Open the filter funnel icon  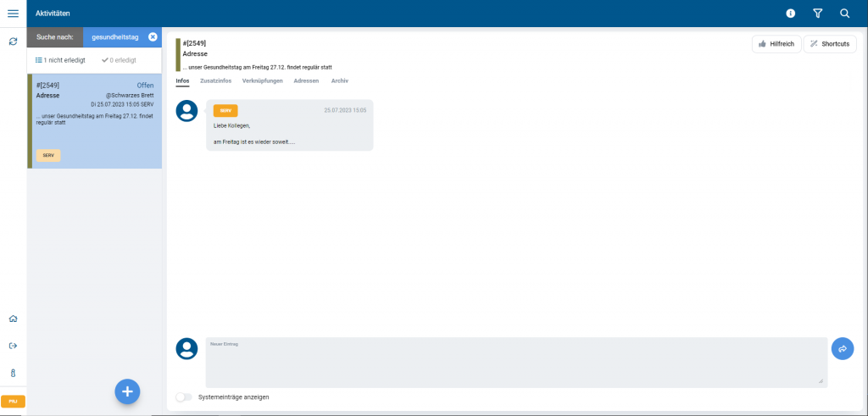(x=817, y=14)
